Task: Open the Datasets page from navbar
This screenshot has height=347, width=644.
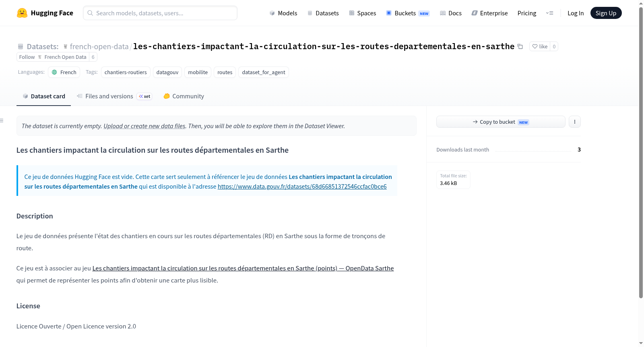Action: coord(323,13)
